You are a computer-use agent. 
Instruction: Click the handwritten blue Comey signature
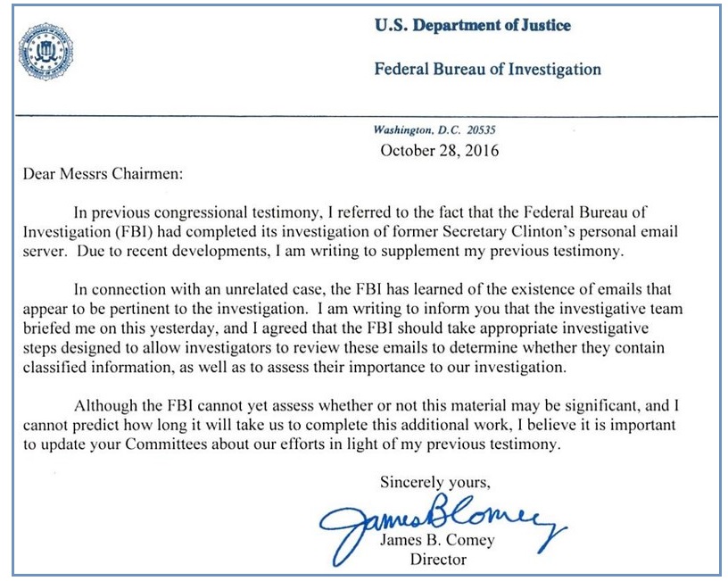[440, 519]
